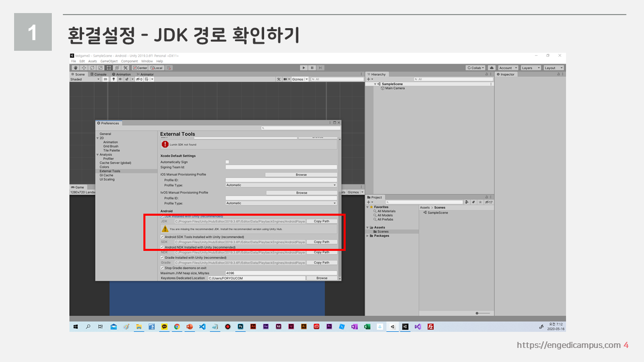Select the Rotate tool in Unity toolbar
644x362 pixels.
(92, 68)
